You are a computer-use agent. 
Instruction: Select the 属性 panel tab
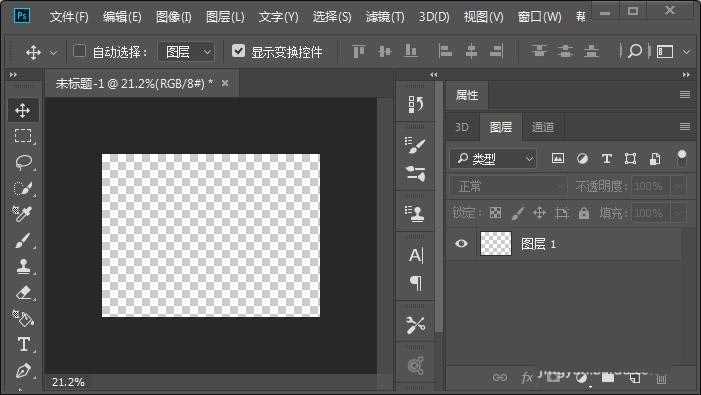[467, 95]
